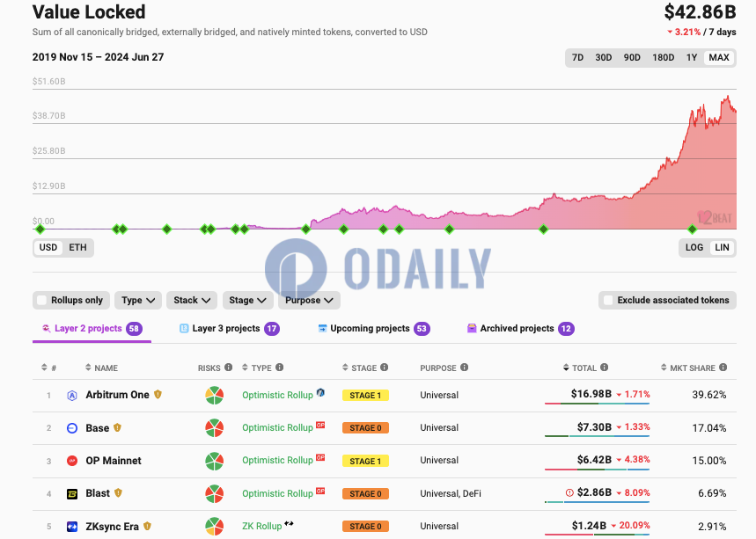Open the RISKS column info icon
Image resolution: width=756 pixels, height=539 pixels.
coord(229,368)
